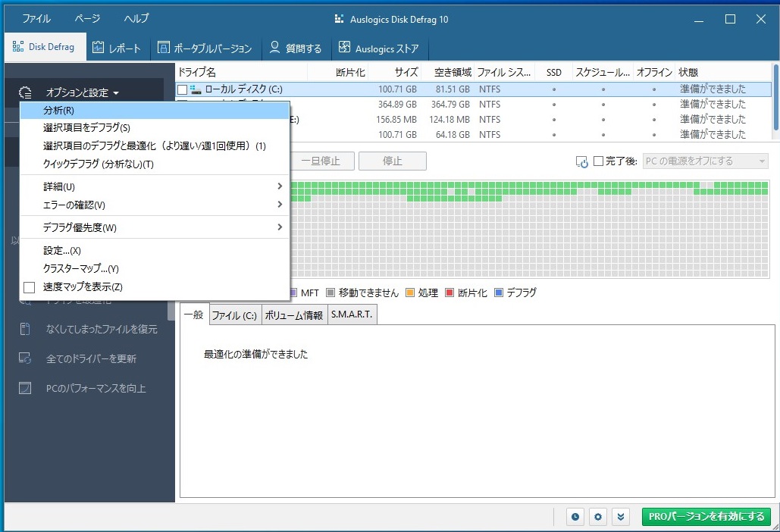Sort by the サイズ column header
This screenshot has height=532, width=780.
(x=395, y=73)
